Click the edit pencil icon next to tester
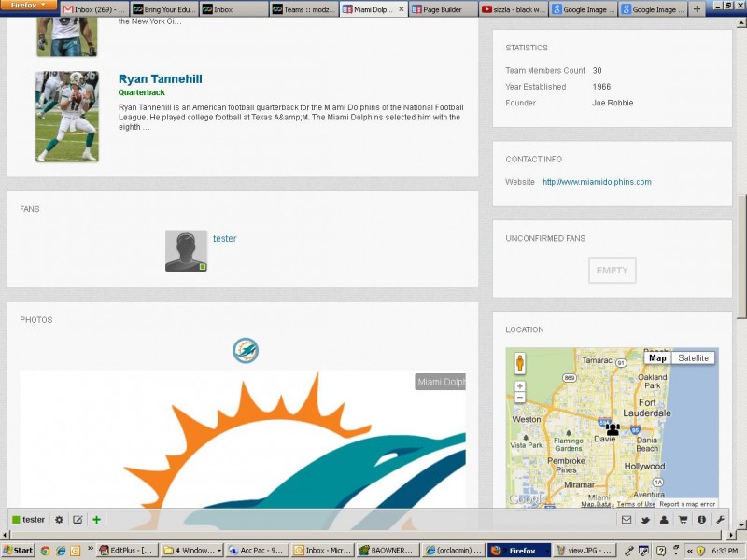Screen dimensions: 747x560 coord(78,520)
